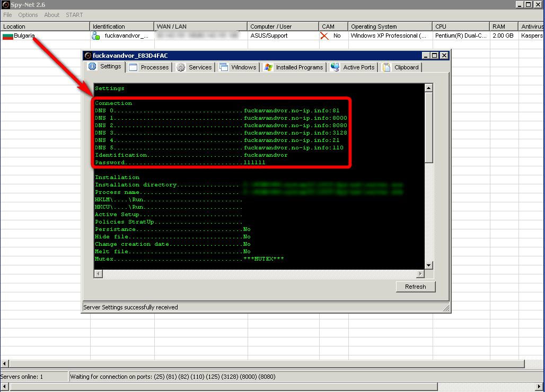Click the red X webcam status icon
The image size is (545, 392).
point(324,36)
